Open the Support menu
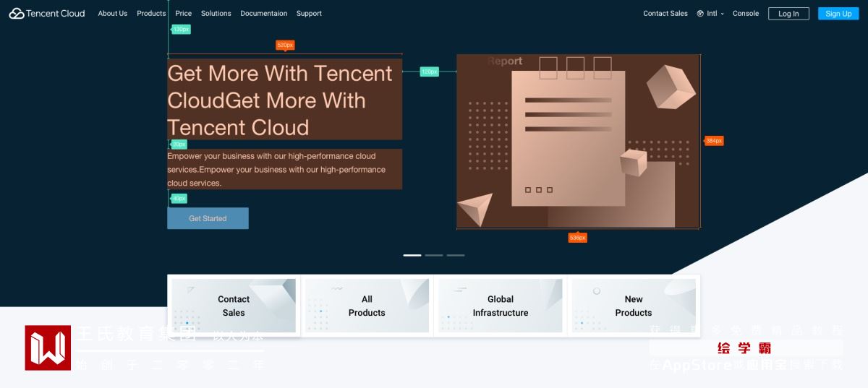Screen dimensions: 868x388 309,13
